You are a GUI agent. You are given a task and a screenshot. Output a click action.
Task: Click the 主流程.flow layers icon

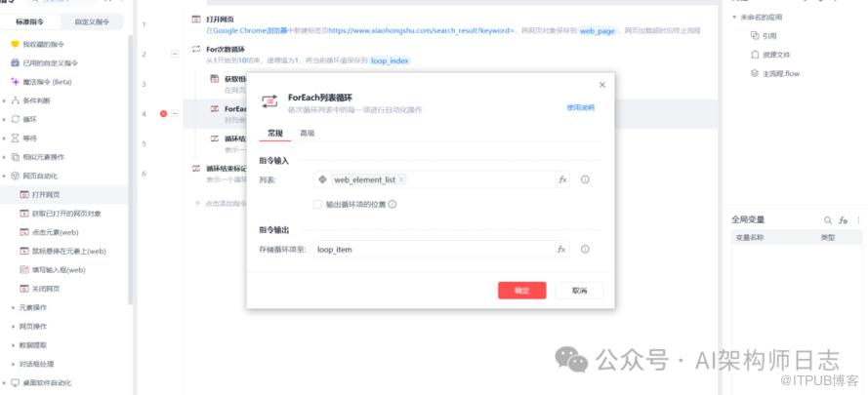(x=754, y=73)
